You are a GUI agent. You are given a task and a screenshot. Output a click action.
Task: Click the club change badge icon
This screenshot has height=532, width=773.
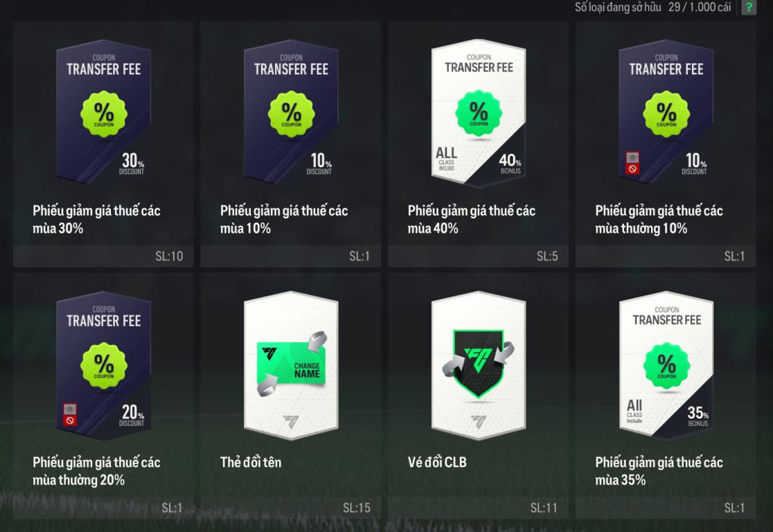click(478, 364)
